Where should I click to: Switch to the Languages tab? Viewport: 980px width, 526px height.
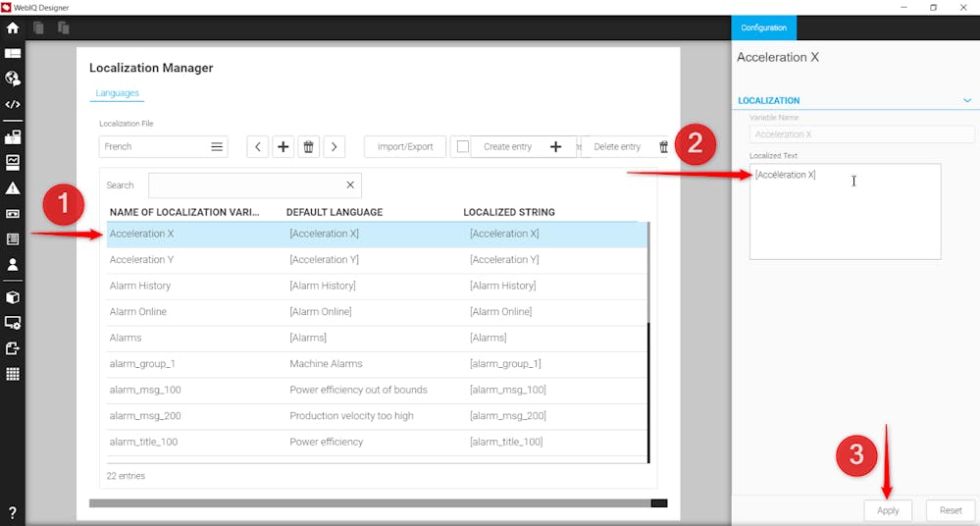coord(117,93)
